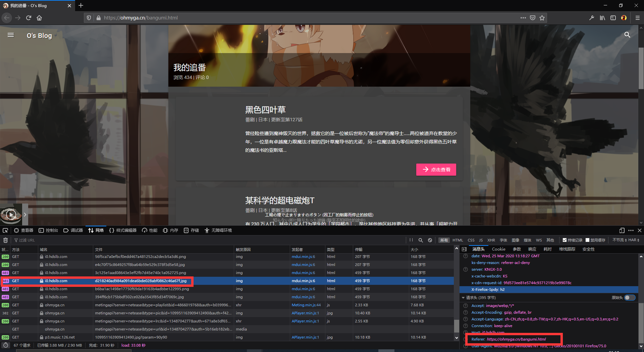Search network requests with the magnifier icon
Image resolution: width=644 pixels, height=352 pixels.
pos(421,240)
